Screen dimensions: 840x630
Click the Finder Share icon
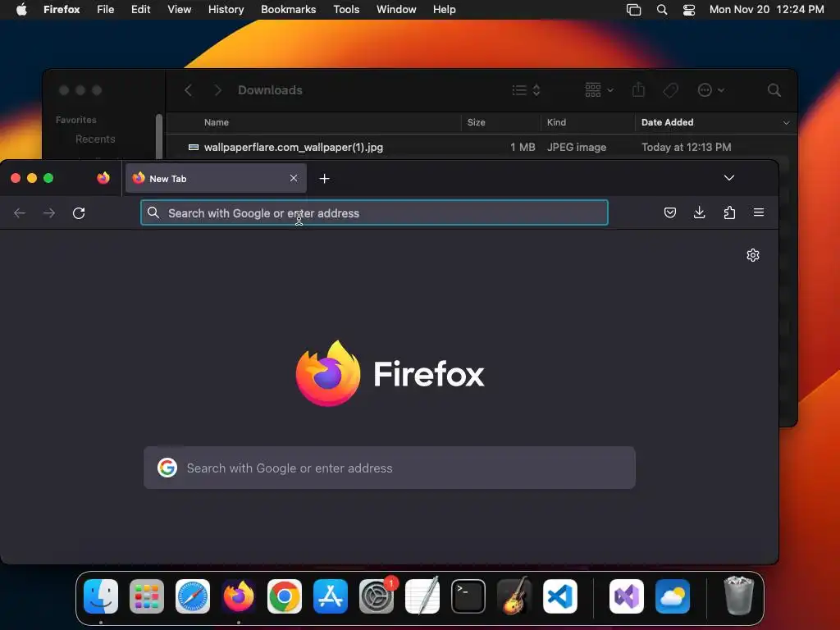[638, 89]
